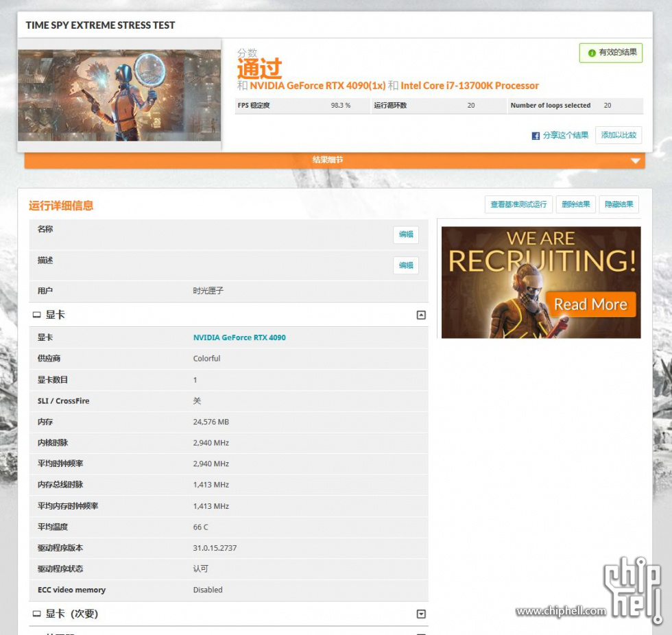
Task: Click the 结果细节 label on the orange bar
Action: tap(328, 160)
